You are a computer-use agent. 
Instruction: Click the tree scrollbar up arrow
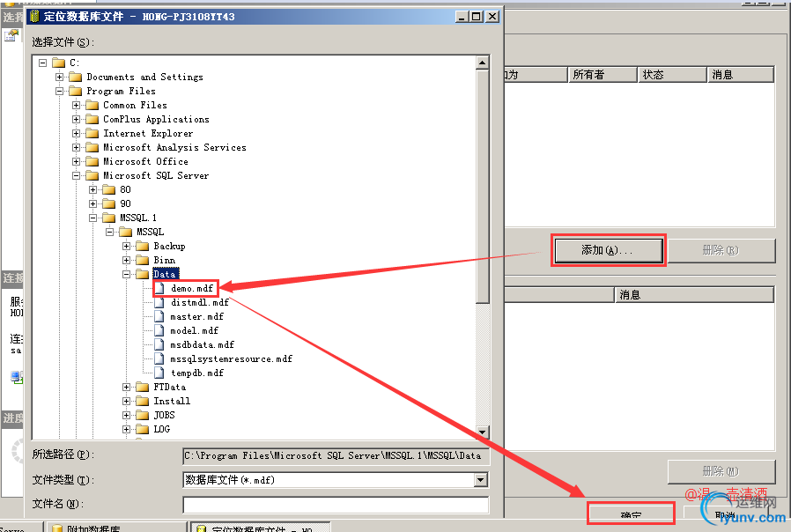coord(483,63)
